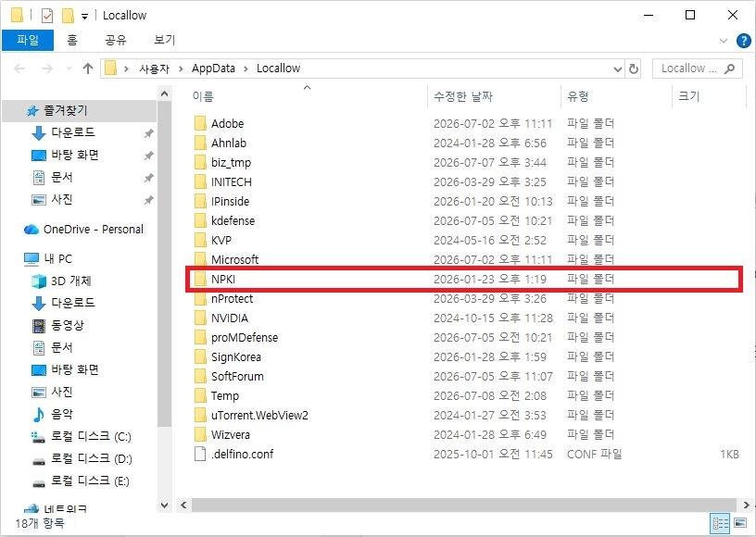Viewport: 756px width, 537px height.
Task: Select the Microsoft folder icon
Action: [x=200, y=259]
